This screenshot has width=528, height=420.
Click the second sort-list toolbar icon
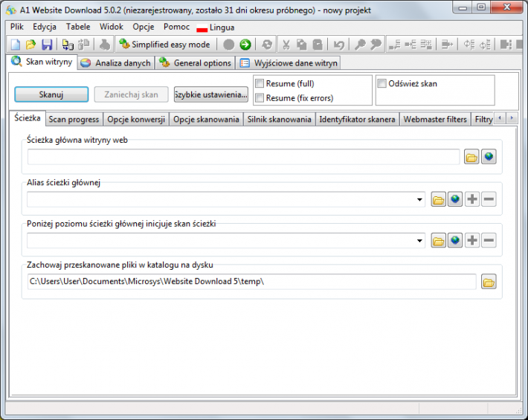[485, 45]
